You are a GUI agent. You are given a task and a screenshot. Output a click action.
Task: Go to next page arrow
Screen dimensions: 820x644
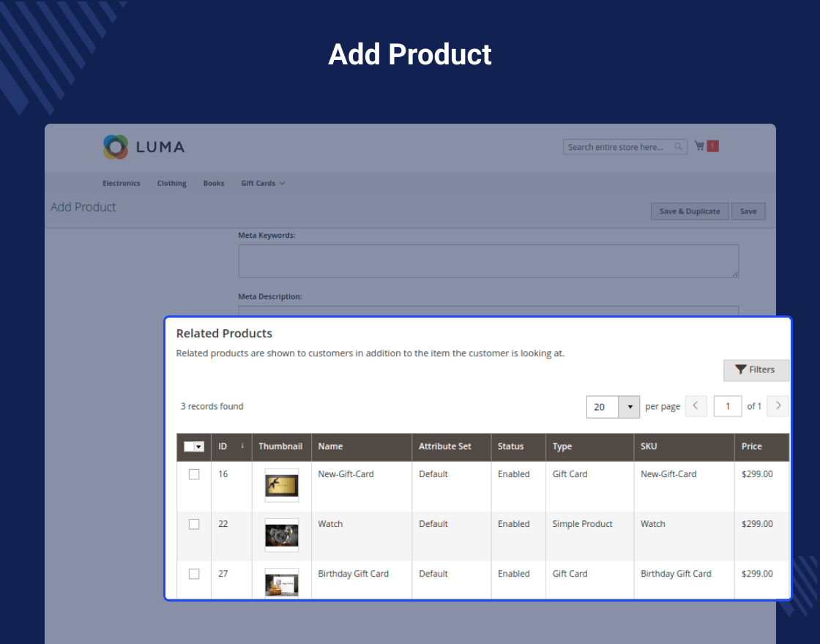click(x=778, y=405)
